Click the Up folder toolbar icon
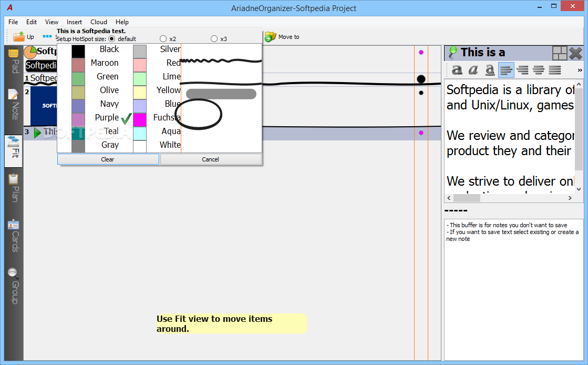The image size is (588, 365). click(19, 37)
